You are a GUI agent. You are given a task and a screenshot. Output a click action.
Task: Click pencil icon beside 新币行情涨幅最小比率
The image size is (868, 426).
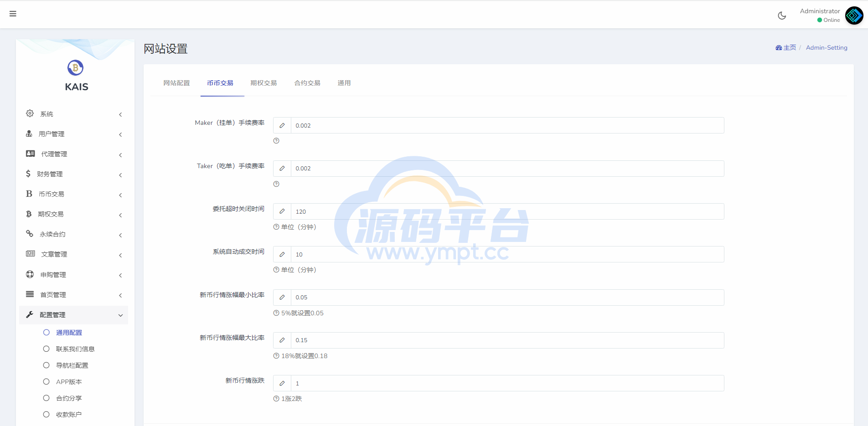(282, 298)
